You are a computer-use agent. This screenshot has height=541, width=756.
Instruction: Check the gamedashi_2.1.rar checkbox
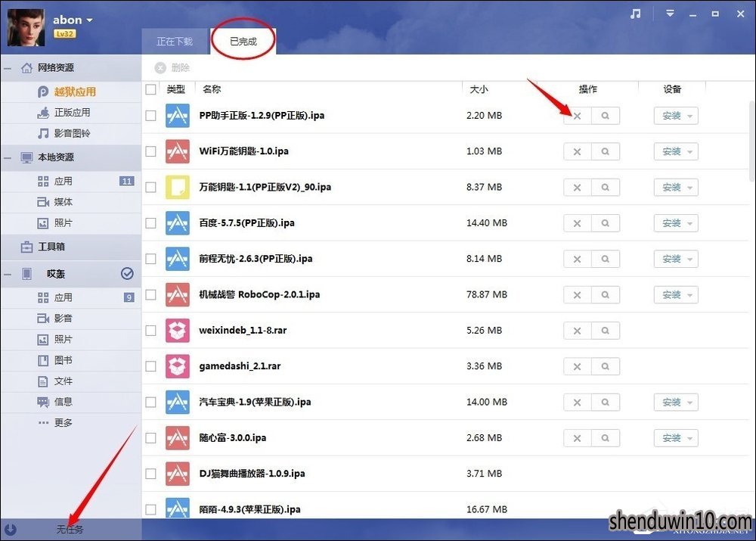click(x=150, y=366)
